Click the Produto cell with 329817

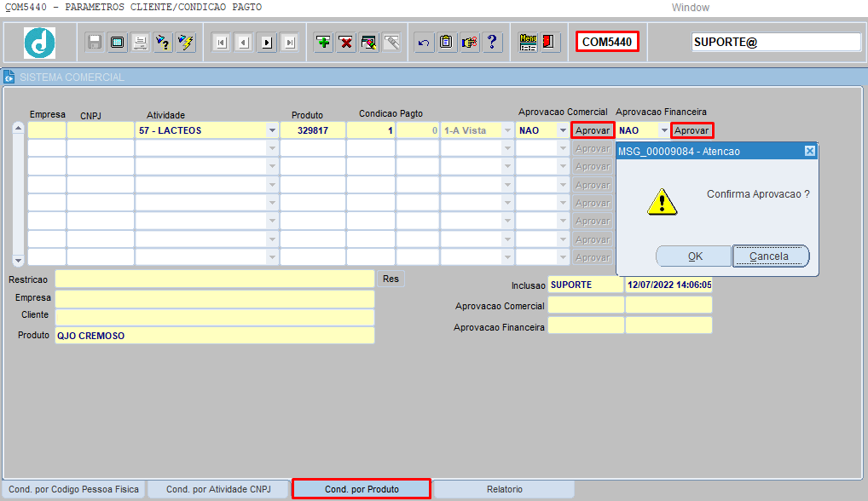[313, 130]
